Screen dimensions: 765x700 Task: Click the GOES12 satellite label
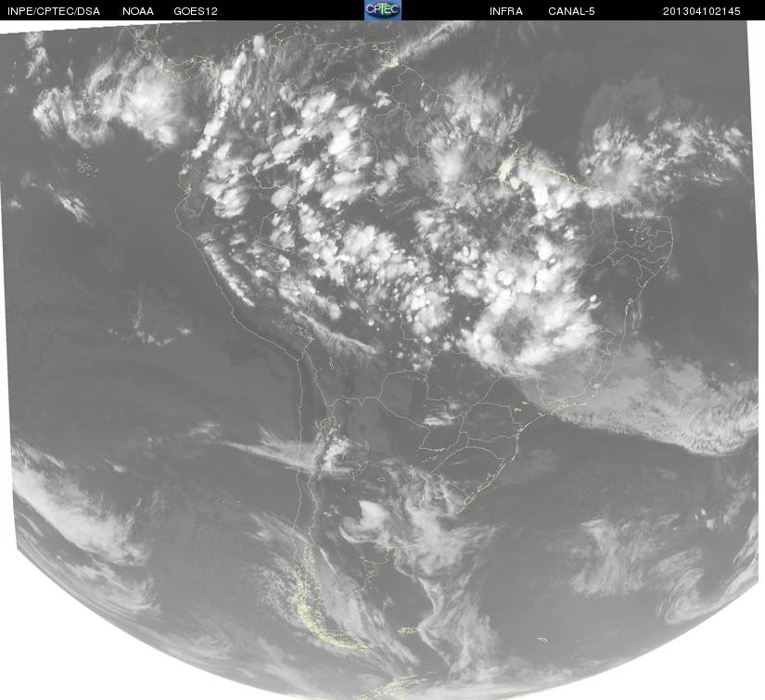pyautogui.click(x=195, y=11)
